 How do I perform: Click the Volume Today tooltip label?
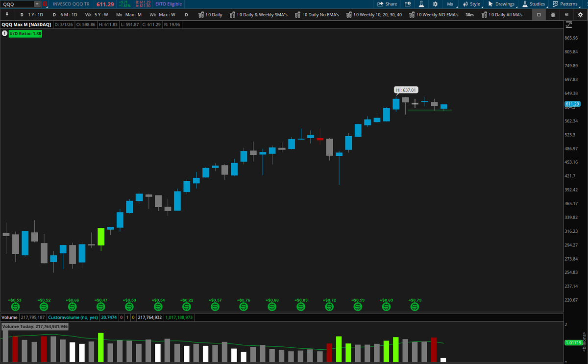tap(35, 326)
